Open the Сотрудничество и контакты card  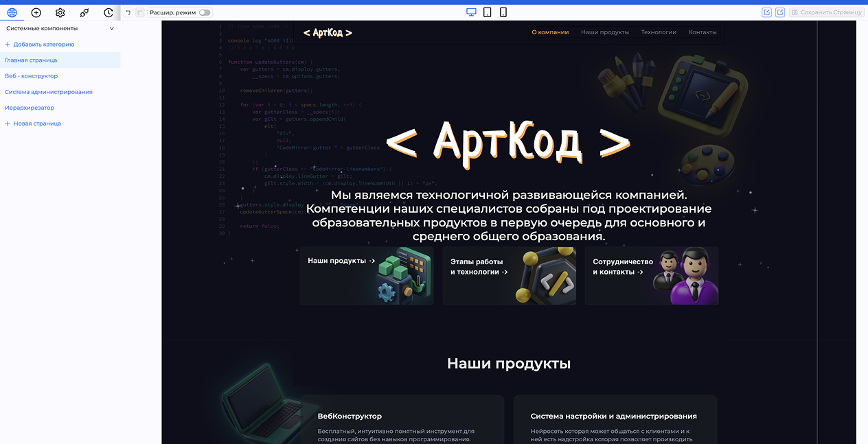click(652, 276)
